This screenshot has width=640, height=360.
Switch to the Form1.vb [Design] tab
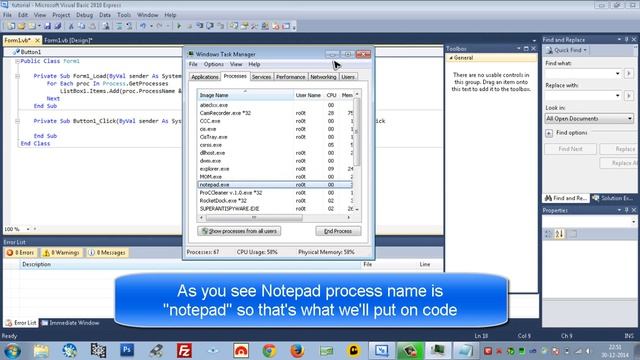click(x=68, y=40)
